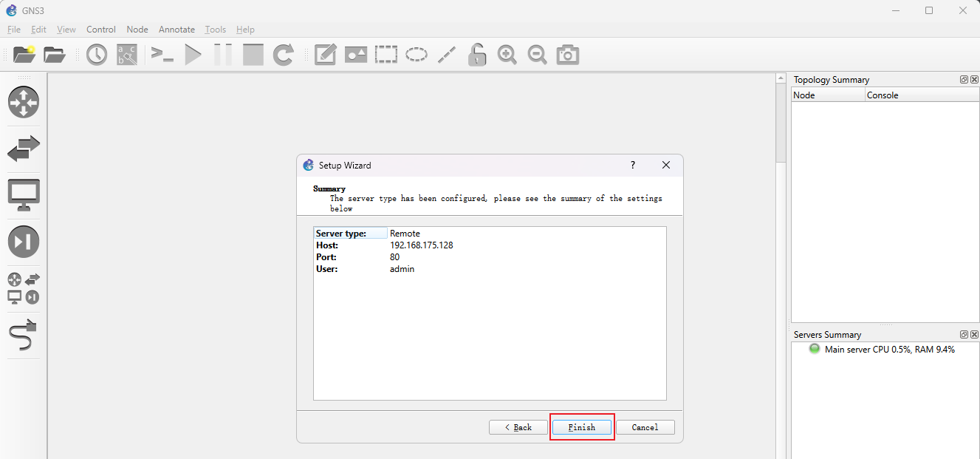The image size is (980, 459).
Task: Take a screenshot with camera icon
Action: coord(567,55)
